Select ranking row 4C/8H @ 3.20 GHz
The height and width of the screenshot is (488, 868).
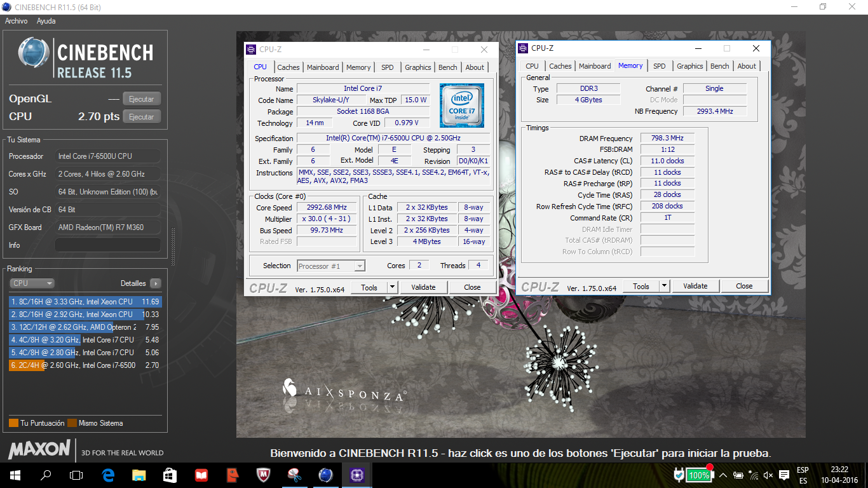point(85,340)
